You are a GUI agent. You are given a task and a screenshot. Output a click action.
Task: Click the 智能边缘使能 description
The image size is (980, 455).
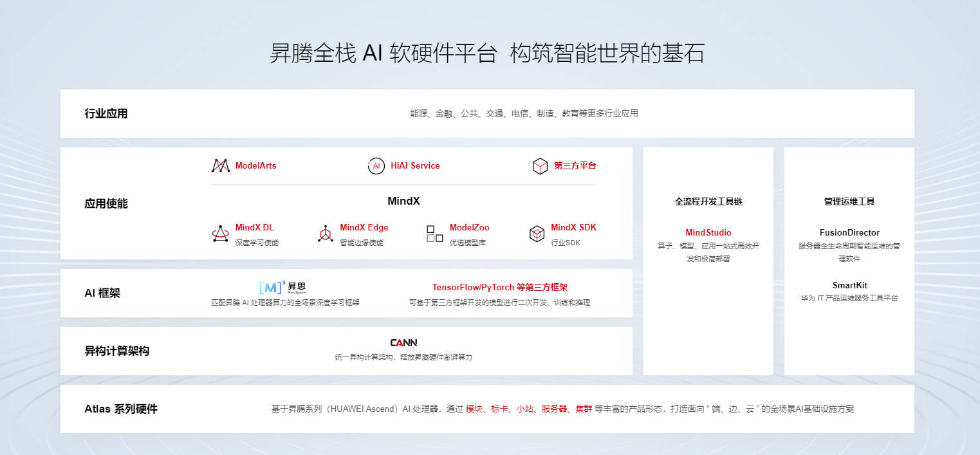(x=362, y=243)
